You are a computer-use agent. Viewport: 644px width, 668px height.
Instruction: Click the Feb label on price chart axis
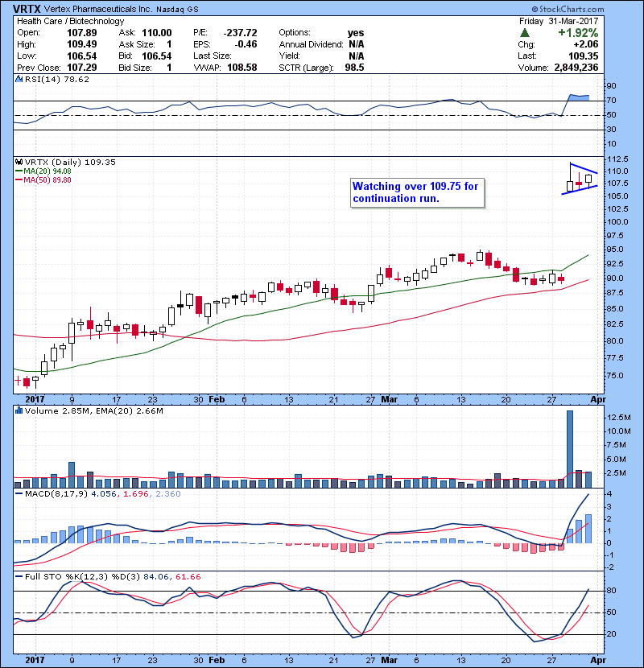(217, 399)
